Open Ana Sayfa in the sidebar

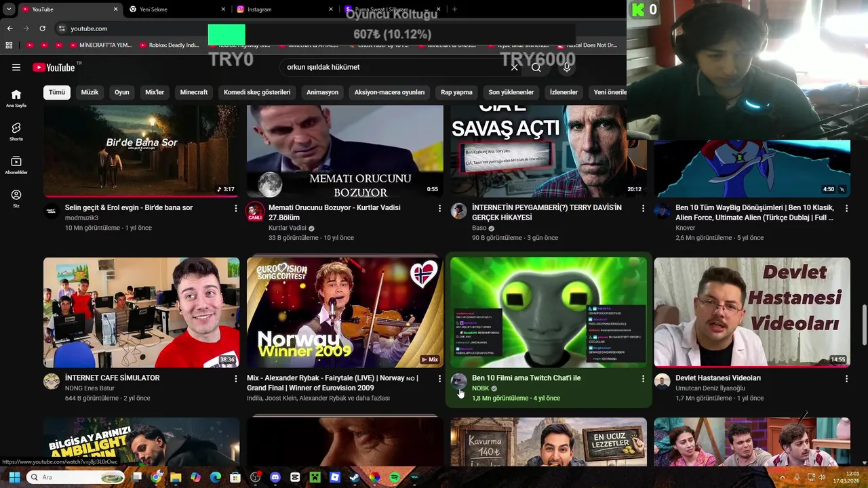click(x=16, y=98)
